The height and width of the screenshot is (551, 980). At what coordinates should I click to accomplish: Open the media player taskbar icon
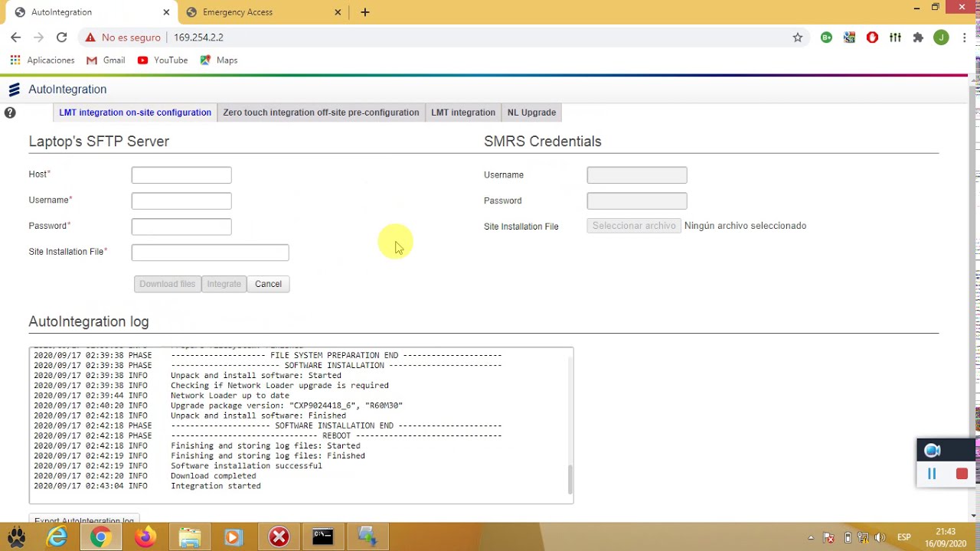tap(234, 537)
